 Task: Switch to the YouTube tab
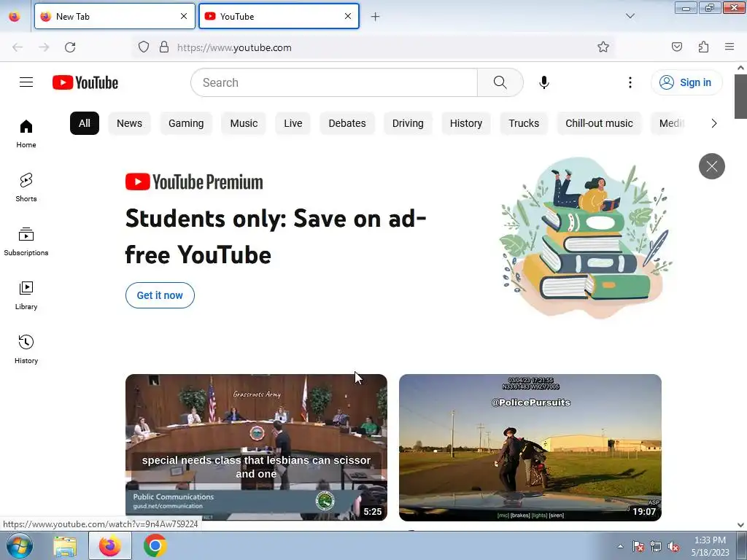(x=279, y=16)
